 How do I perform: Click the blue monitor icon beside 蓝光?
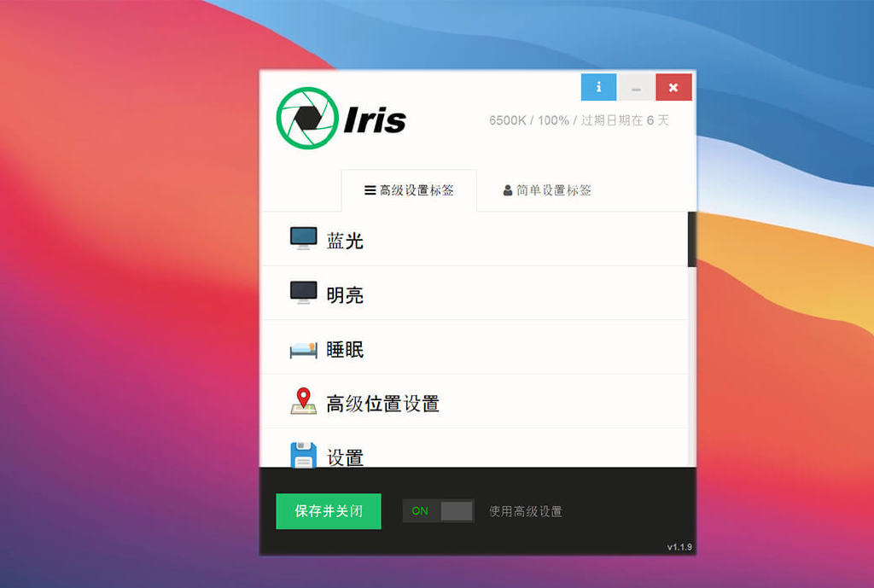(303, 239)
